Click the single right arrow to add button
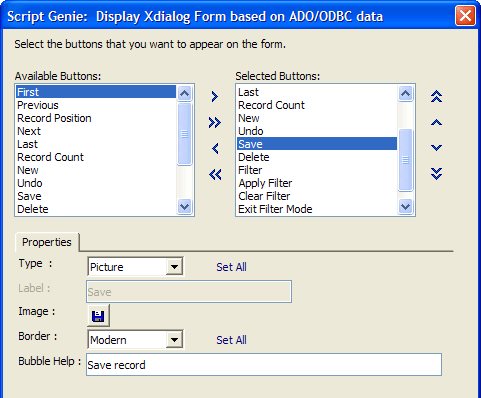Screen dimensions: 481x398 click(x=215, y=97)
